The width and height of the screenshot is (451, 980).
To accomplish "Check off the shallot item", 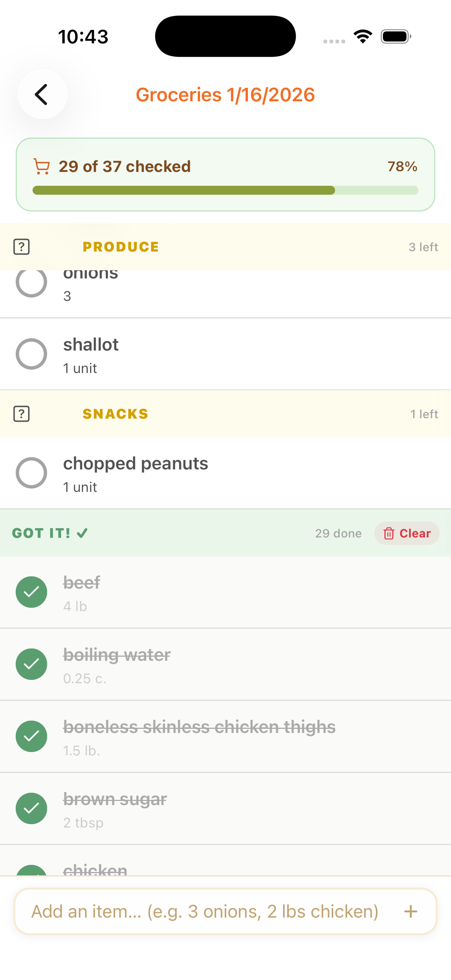I will point(31,354).
